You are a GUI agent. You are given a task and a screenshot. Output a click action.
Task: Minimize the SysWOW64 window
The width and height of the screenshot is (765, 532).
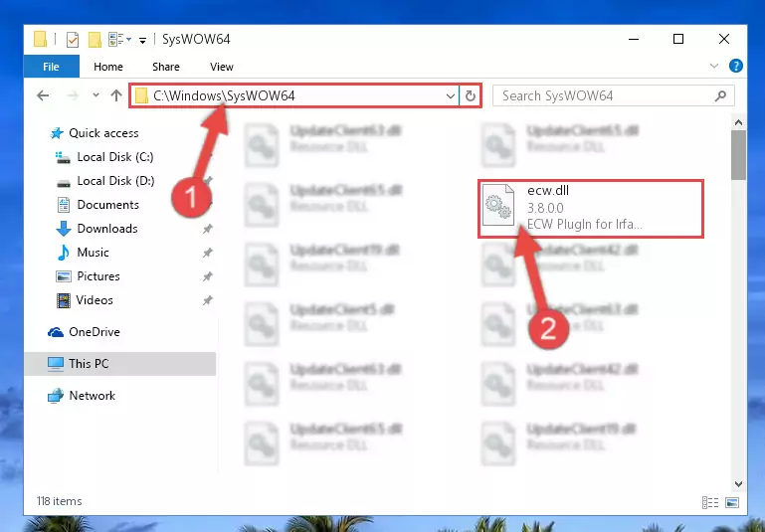[x=634, y=39]
